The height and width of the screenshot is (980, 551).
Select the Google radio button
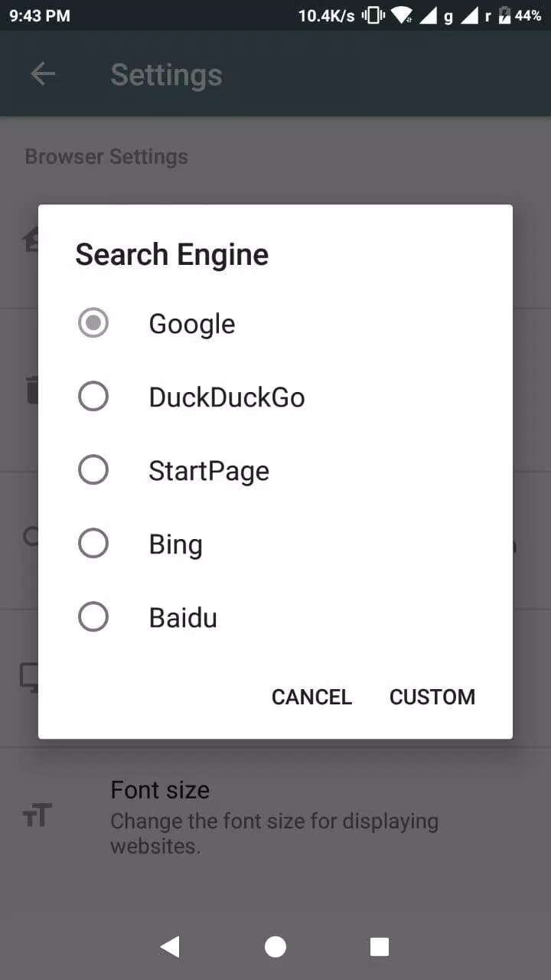coord(93,323)
